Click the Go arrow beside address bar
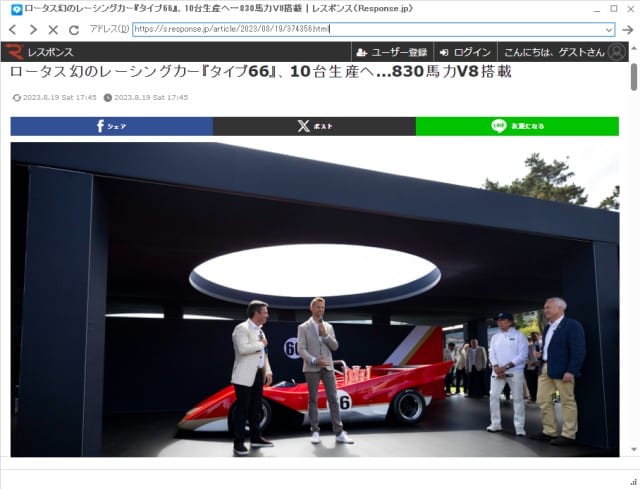The image size is (640, 489). pyautogui.click(x=628, y=29)
